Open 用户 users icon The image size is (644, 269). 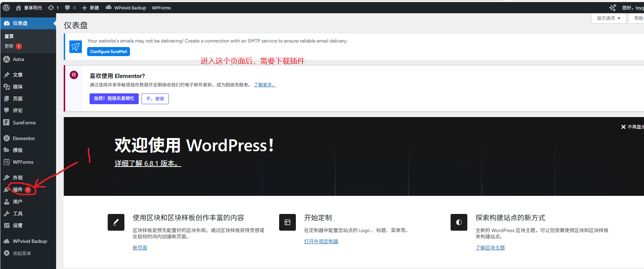coord(7,202)
